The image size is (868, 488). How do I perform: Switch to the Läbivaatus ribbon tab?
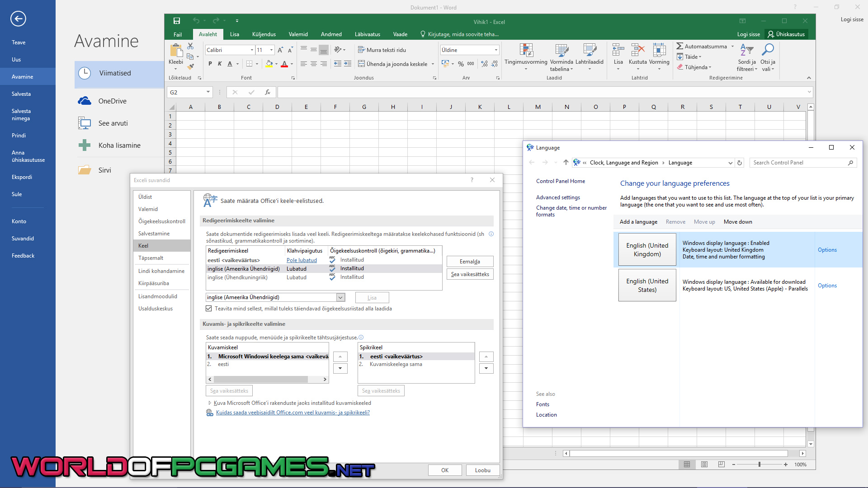(x=368, y=34)
